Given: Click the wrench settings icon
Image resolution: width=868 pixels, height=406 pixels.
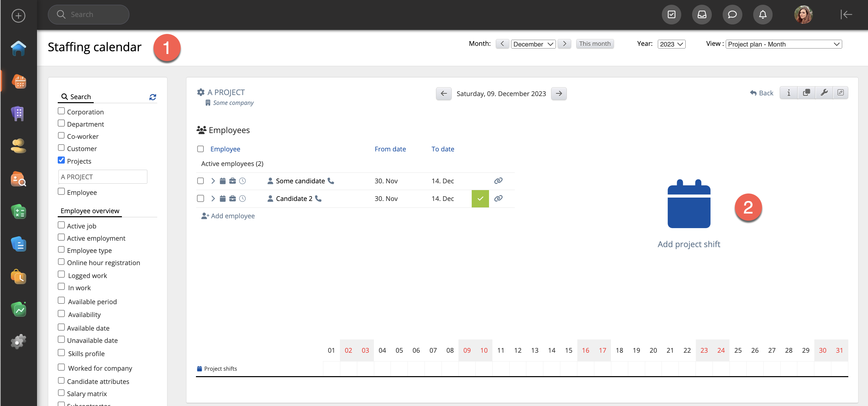Looking at the screenshot, I should [824, 93].
